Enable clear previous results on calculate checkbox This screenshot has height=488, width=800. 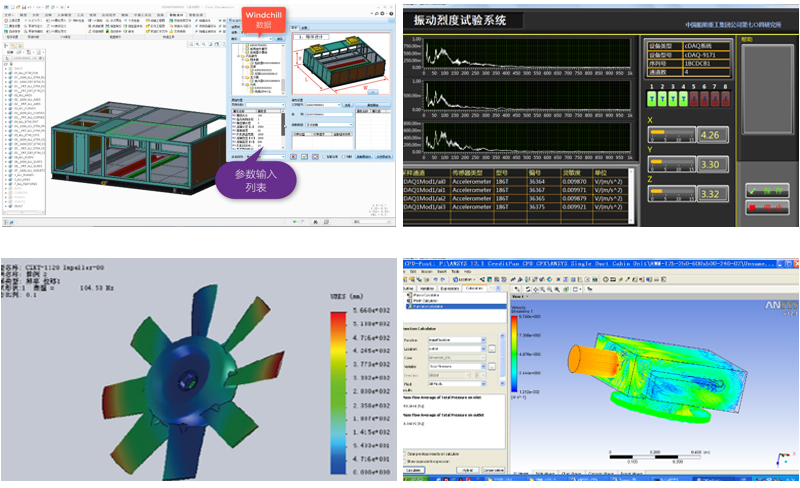(404, 454)
